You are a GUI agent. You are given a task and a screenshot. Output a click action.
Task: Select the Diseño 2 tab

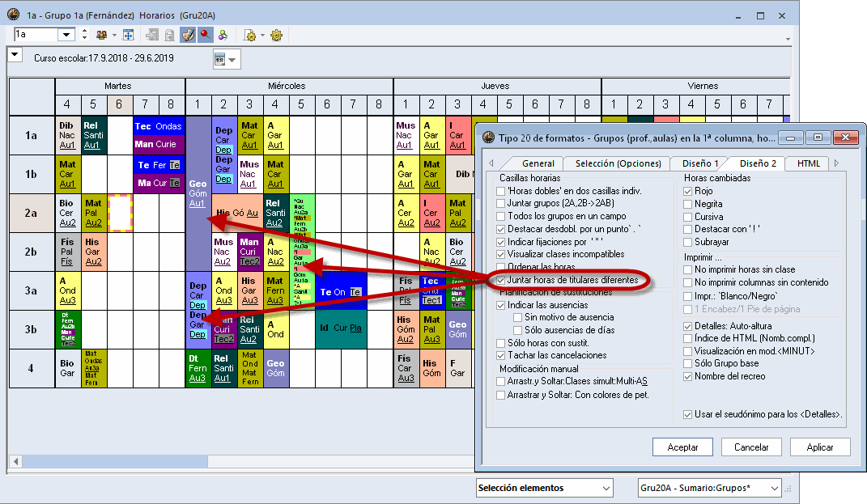(x=758, y=163)
